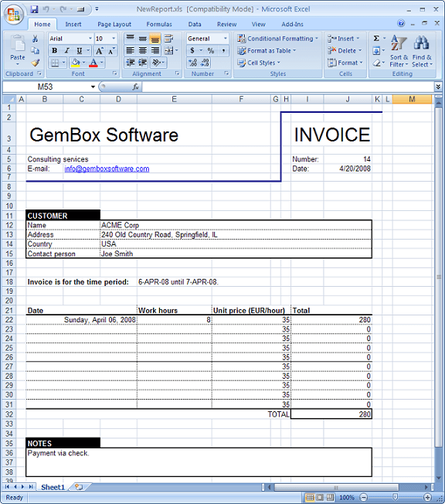Screen dimensions: 445x504
Task: Switch to the View tab
Action: pyautogui.click(x=259, y=24)
